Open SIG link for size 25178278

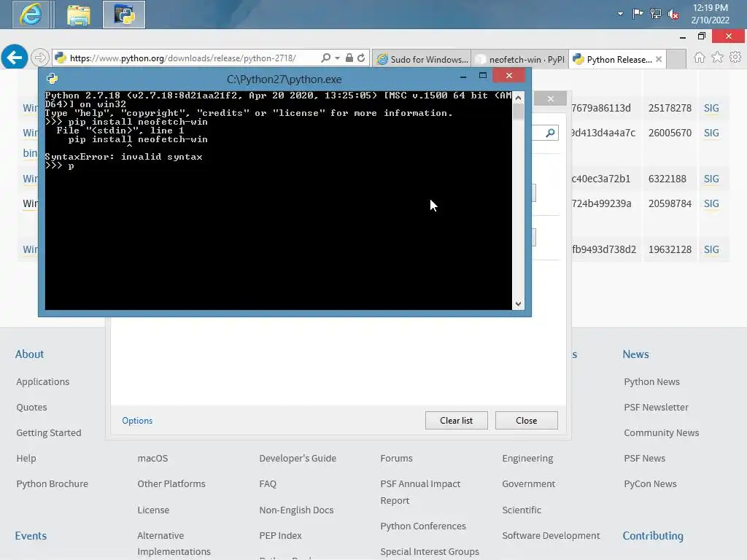[x=711, y=108]
